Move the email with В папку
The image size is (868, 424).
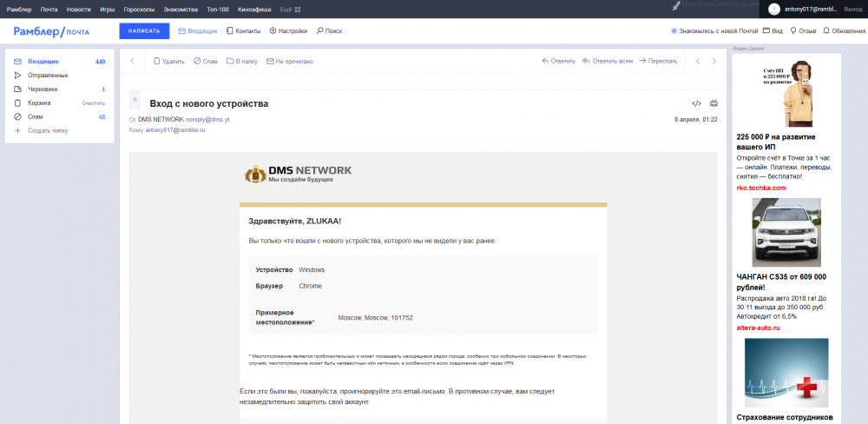tap(242, 62)
